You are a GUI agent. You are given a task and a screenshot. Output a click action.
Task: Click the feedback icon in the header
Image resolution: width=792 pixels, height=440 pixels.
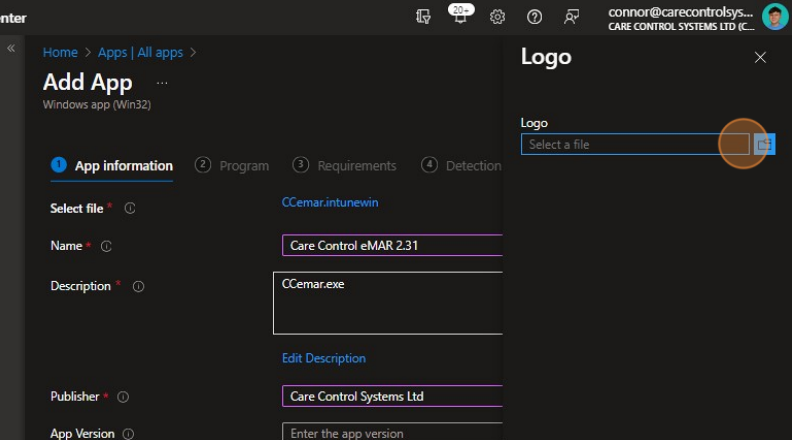pos(571,17)
